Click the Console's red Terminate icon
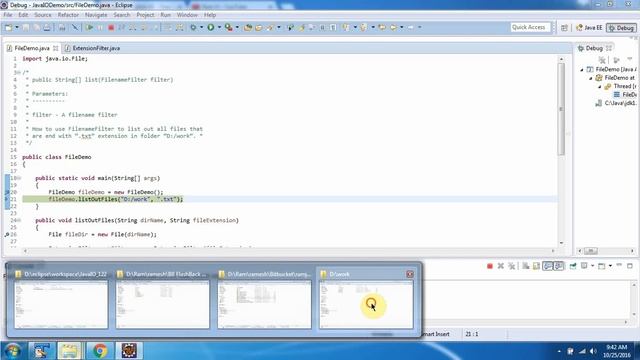Viewport: 640px width, 360px height. (x=490, y=266)
